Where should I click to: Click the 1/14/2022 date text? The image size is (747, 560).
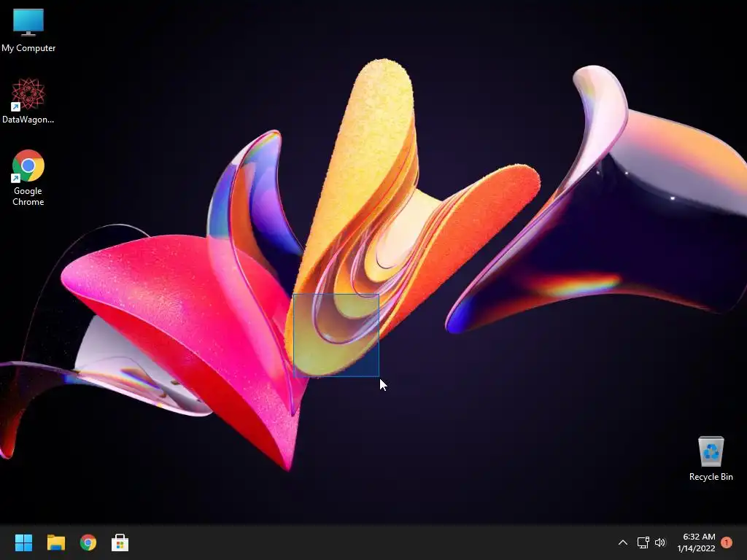pos(697,548)
